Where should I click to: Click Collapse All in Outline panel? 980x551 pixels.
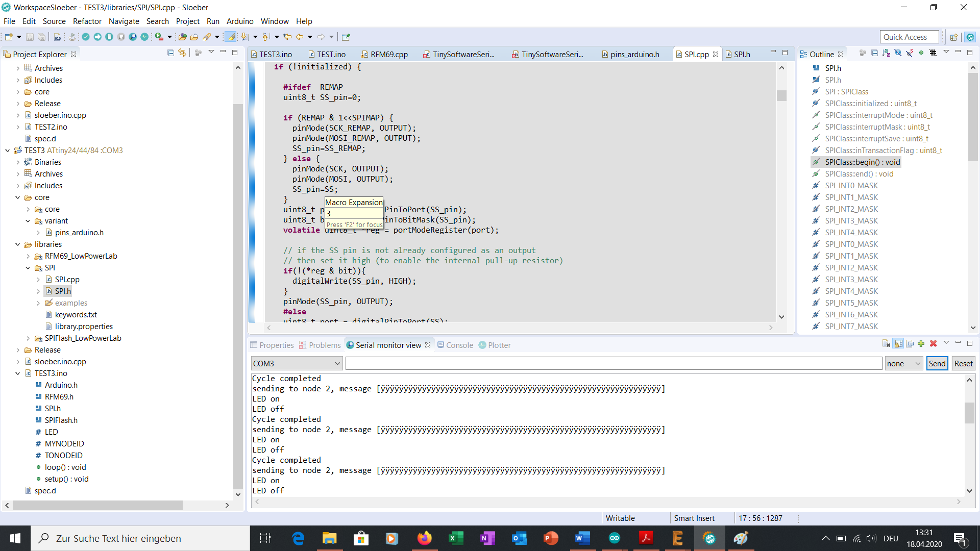(874, 53)
